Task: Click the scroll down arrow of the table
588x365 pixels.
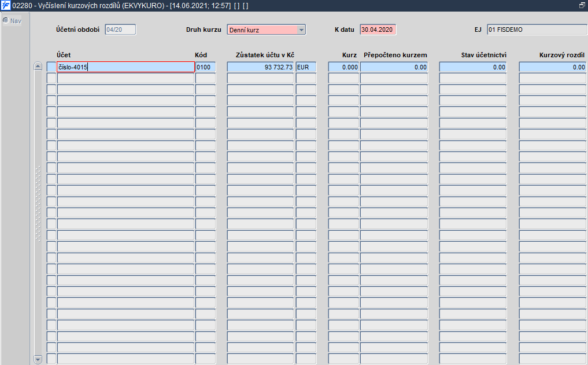Action: 38,359
